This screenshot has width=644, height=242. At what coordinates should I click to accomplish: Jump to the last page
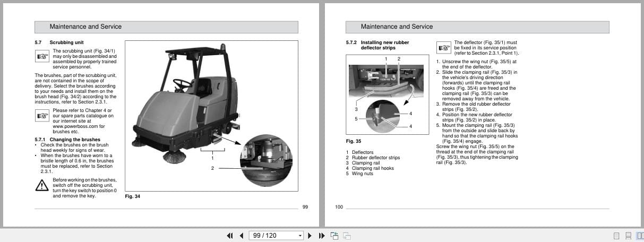321,236
